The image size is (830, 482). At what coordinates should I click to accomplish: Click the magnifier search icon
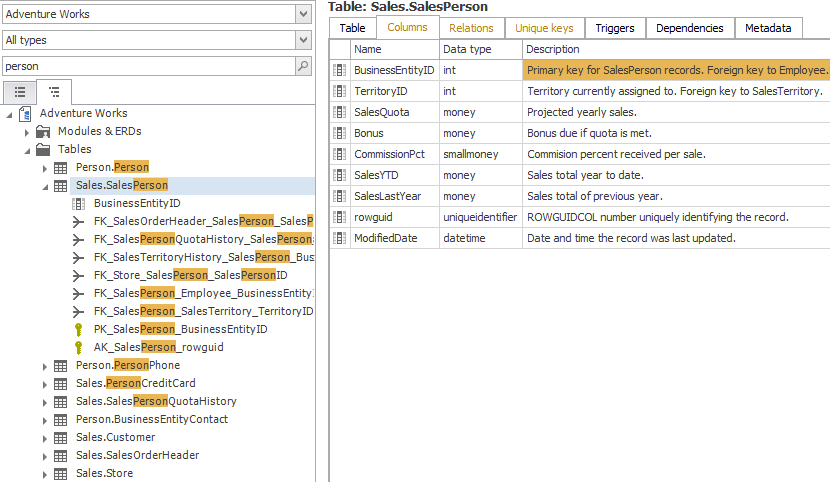click(x=303, y=66)
